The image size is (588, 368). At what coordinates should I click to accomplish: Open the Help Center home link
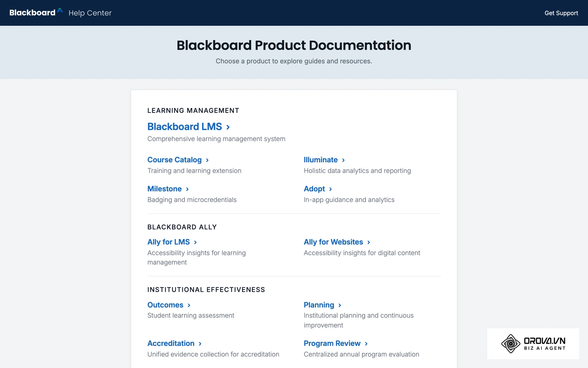pyautogui.click(x=90, y=13)
